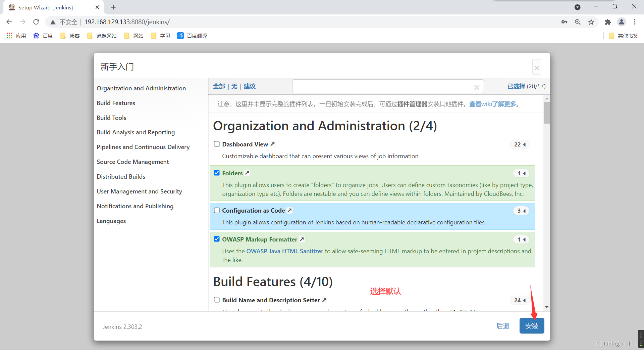Uncheck the Folders plugin checkbox
The image size is (644, 350).
point(217,173)
